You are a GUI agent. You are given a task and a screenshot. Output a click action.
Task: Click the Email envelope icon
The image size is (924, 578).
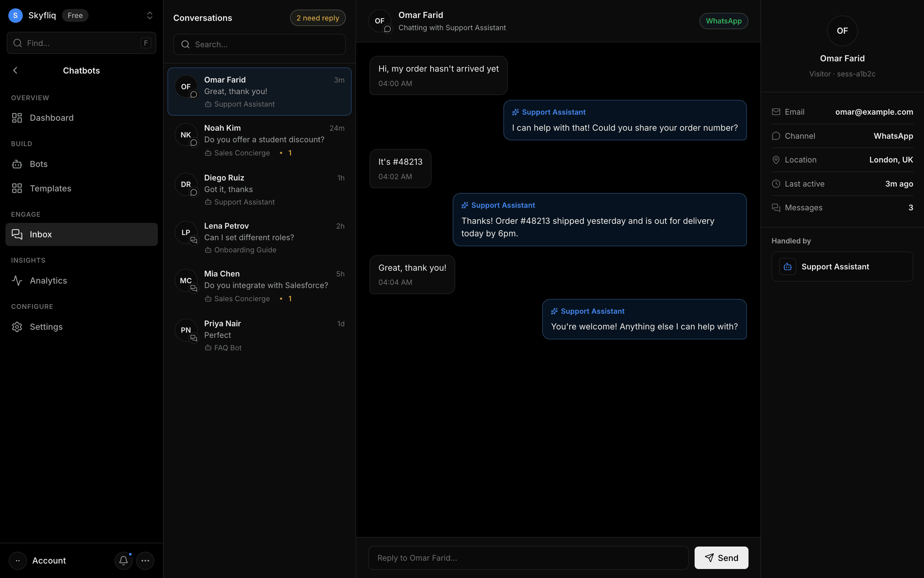pyautogui.click(x=776, y=112)
